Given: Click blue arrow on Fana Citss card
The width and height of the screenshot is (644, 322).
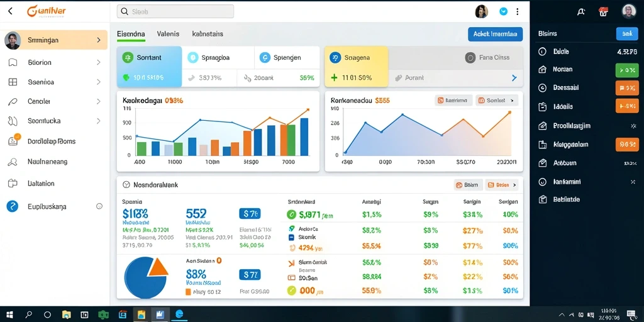Looking at the screenshot, I should tap(514, 77).
